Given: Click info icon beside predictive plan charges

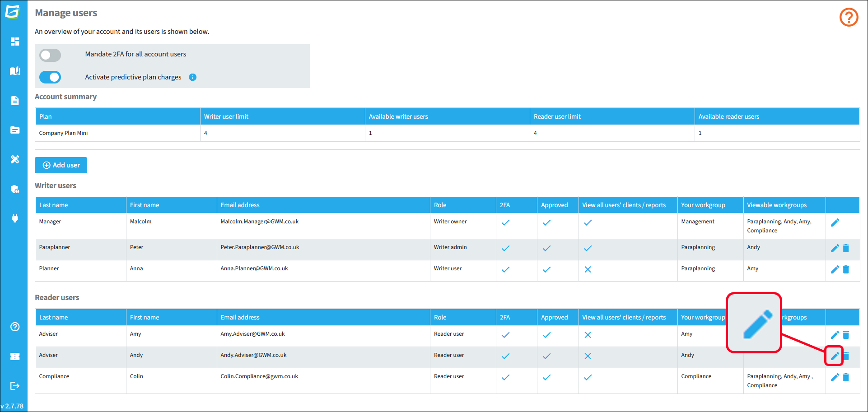Looking at the screenshot, I should [193, 77].
